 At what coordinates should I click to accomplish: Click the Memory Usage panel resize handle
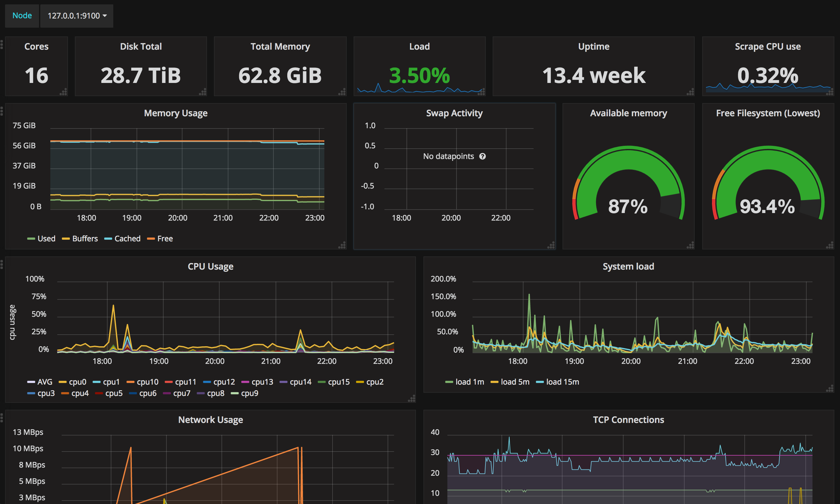[342, 245]
